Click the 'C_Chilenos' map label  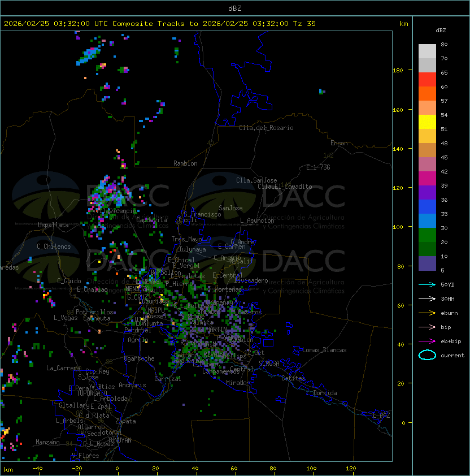coord(54,246)
